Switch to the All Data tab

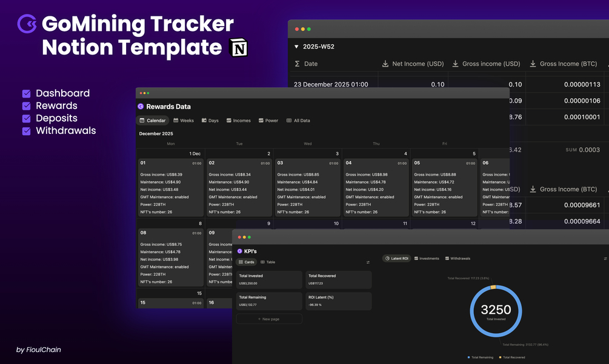point(298,121)
